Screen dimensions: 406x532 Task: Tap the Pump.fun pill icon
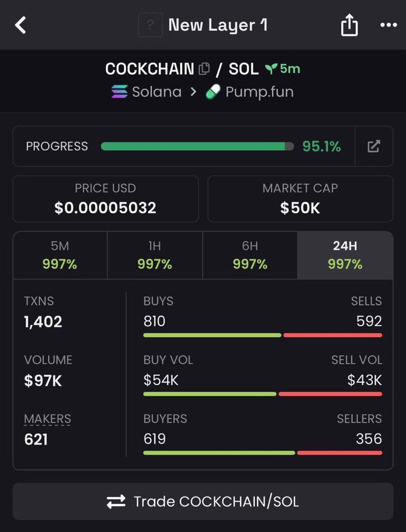[x=213, y=92]
